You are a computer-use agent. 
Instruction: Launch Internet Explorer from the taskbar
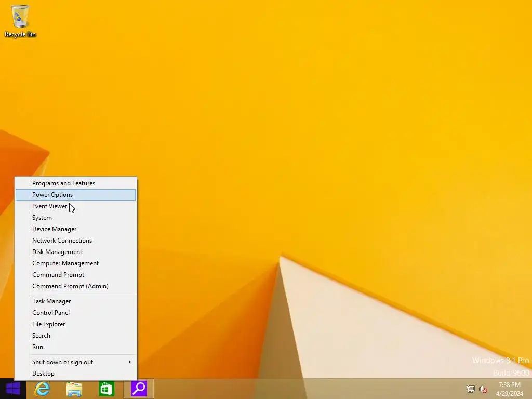click(42, 389)
